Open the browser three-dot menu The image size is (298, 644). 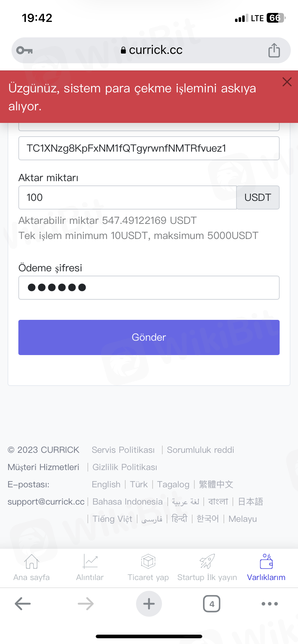point(270,604)
